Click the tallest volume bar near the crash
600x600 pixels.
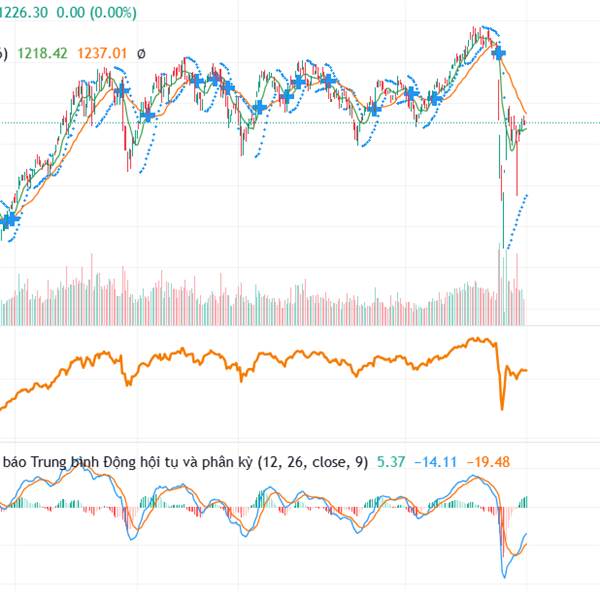[499, 285]
